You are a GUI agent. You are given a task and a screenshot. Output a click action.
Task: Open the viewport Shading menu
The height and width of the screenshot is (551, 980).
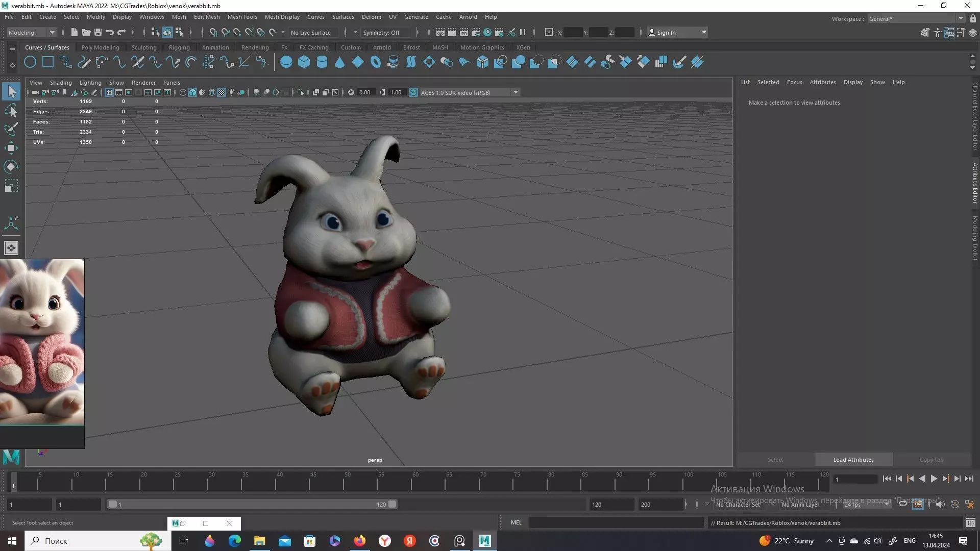(x=61, y=83)
